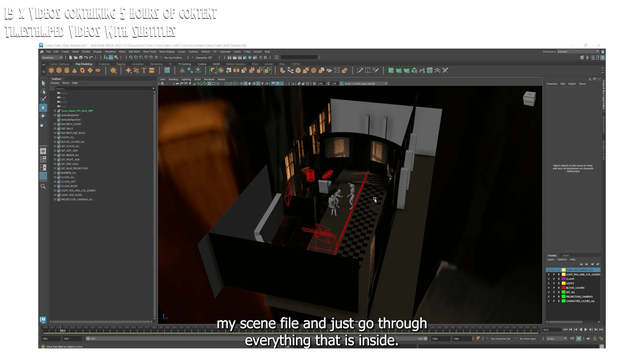Viewport: 644px width, 362px height.
Task: Click Symmetry: Off button
Action: point(204,58)
